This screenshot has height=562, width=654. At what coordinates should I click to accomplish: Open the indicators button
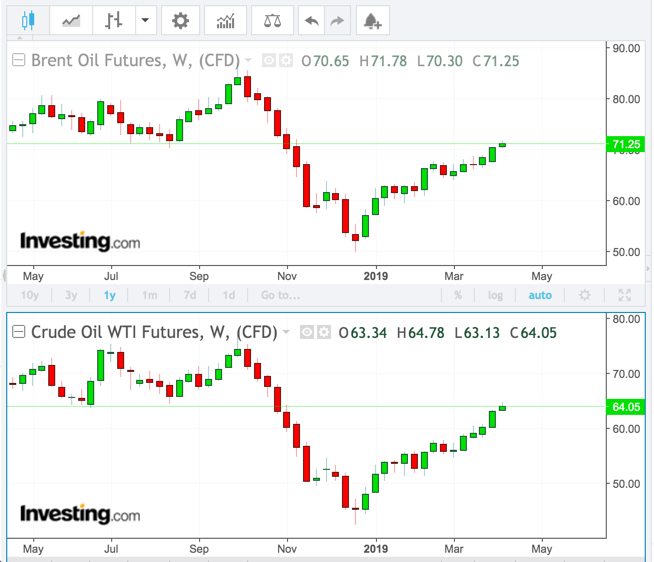pyautogui.click(x=226, y=20)
